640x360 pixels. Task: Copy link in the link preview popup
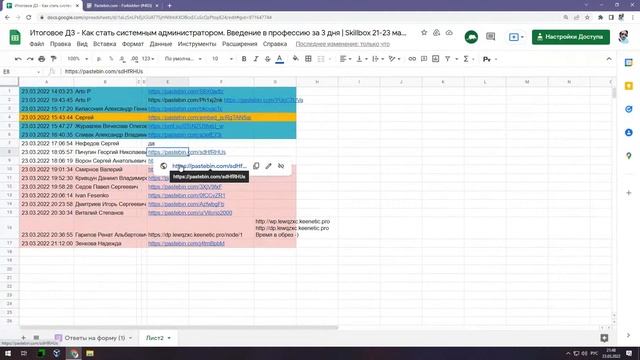256,166
